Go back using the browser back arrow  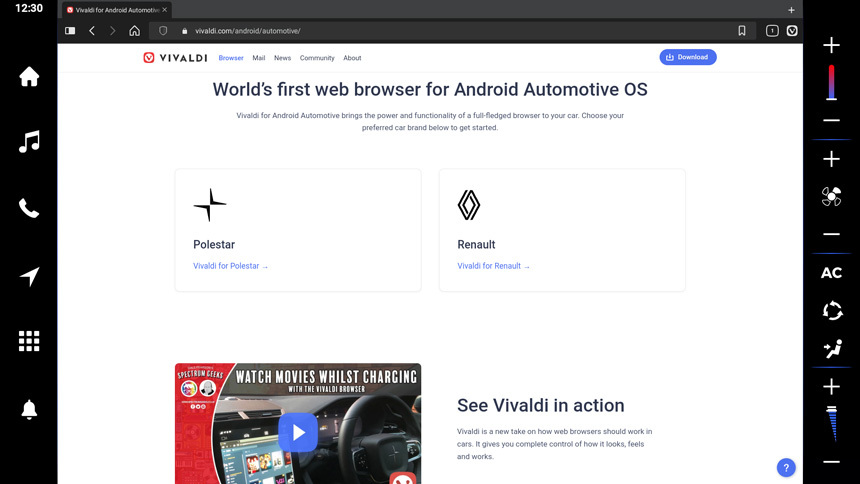click(92, 31)
